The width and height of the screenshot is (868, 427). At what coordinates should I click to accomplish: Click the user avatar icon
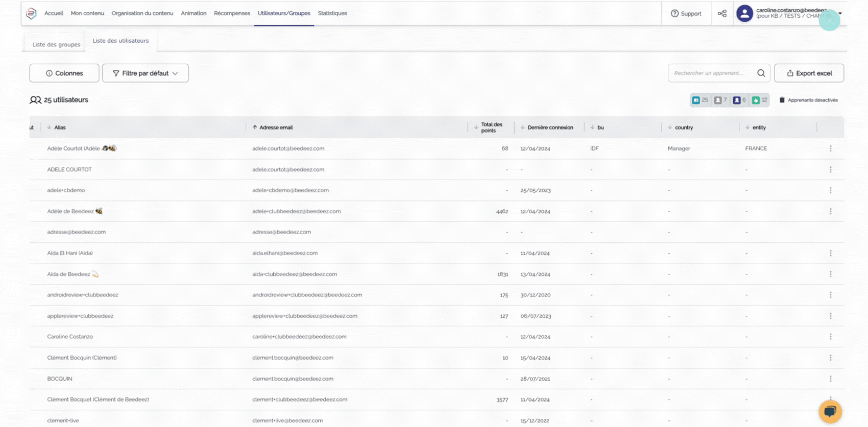click(x=744, y=14)
